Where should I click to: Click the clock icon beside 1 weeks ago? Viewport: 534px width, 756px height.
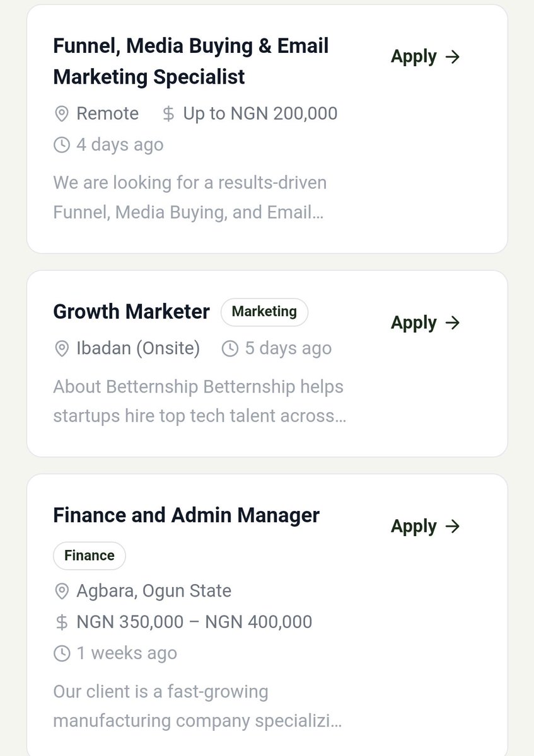coord(62,653)
